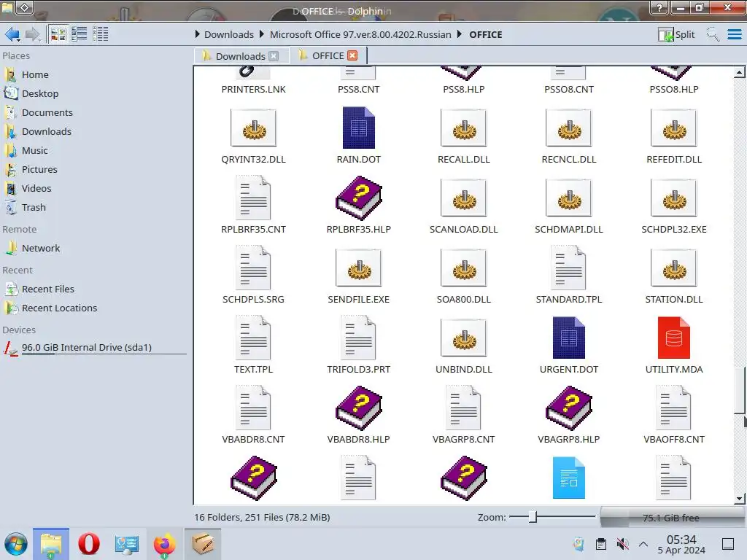The width and height of the screenshot is (747, 560).
Task: Select SCHDPL32.EXE file icon
Action: pos(674,198)
